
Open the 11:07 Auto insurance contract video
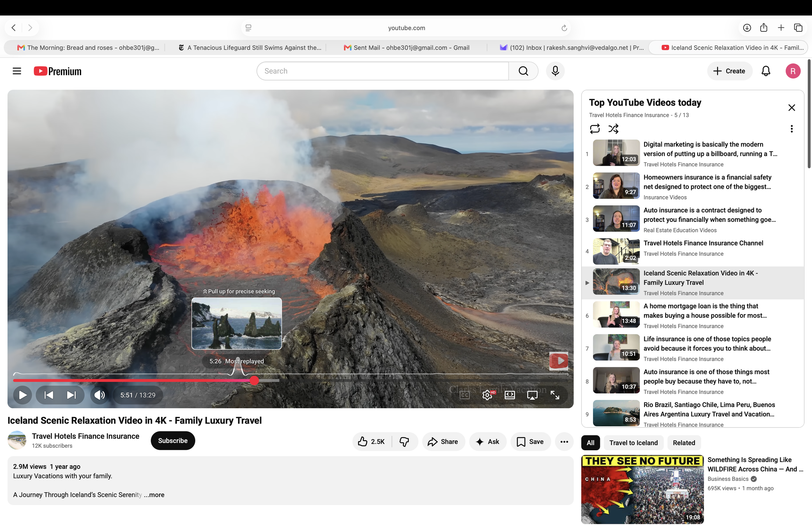(692, 219)
